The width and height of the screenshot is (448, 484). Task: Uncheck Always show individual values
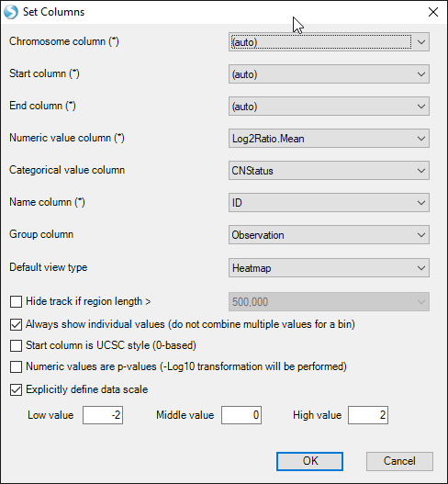pos(16,324)
